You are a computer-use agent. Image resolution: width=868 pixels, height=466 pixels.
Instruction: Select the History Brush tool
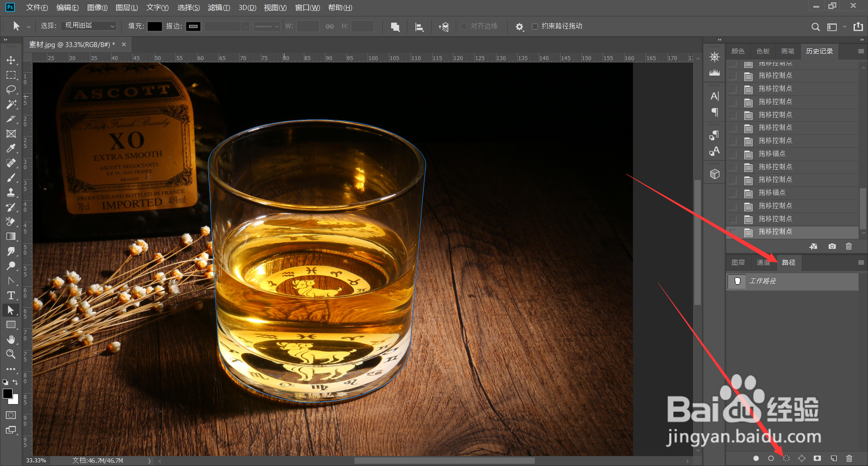[11, 207]
